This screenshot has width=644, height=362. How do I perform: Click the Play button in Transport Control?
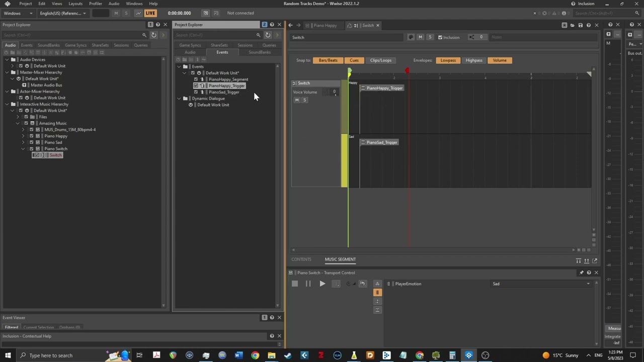click(x=322, y=284)
